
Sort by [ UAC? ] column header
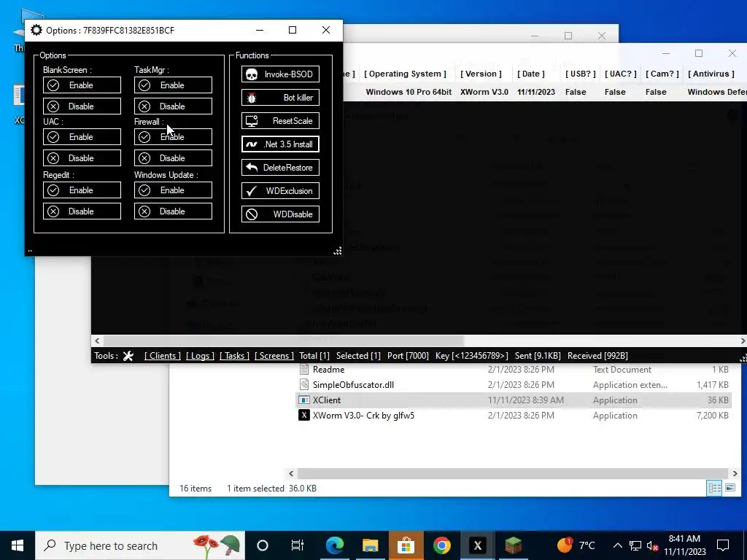click(x=620, y=74)
